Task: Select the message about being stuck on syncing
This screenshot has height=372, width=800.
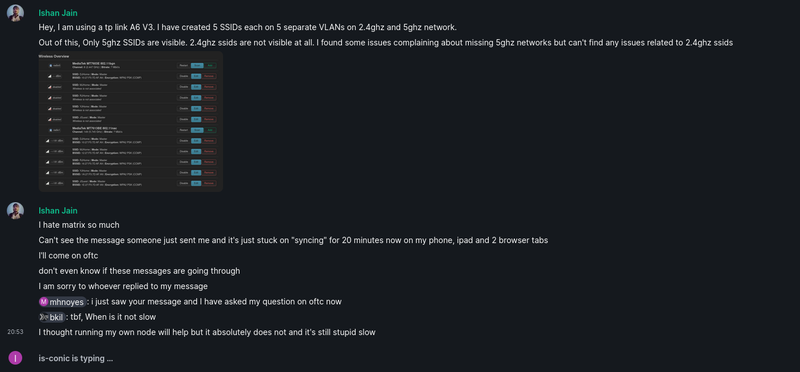Action: coord(293,240)
